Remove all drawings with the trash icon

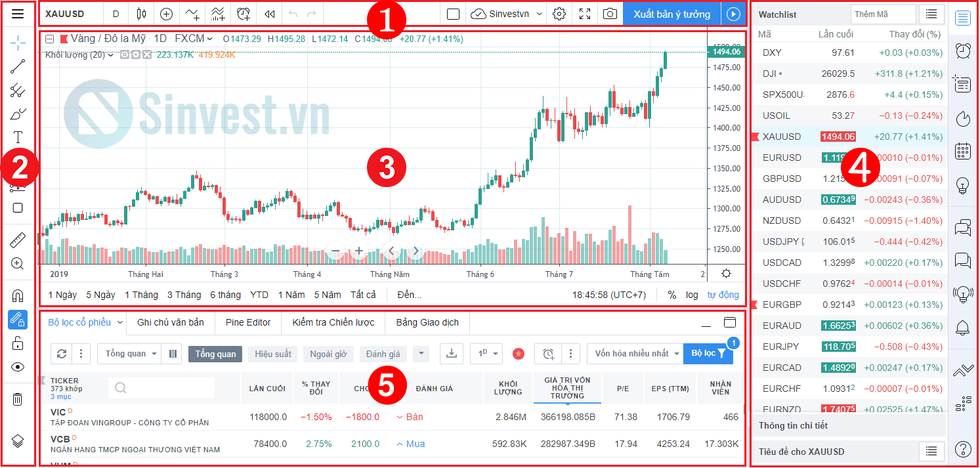18,399
